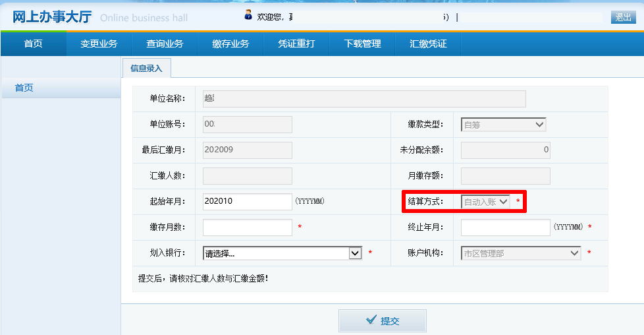The image size is (644, 335).
Task: Click the 单位名称 input field
Action: point(364,99)
